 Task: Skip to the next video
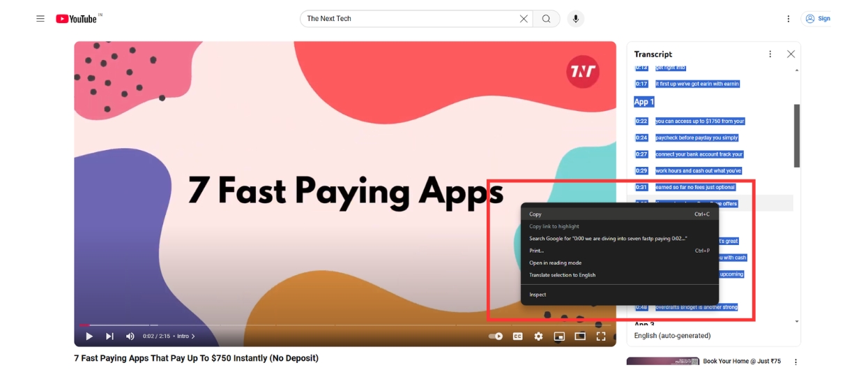pyautogui.click(x=109, y=336)
